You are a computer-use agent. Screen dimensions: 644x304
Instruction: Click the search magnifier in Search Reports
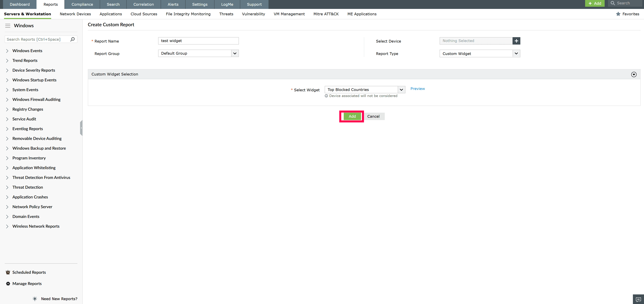pyautogui.click(x=72, y=39)
